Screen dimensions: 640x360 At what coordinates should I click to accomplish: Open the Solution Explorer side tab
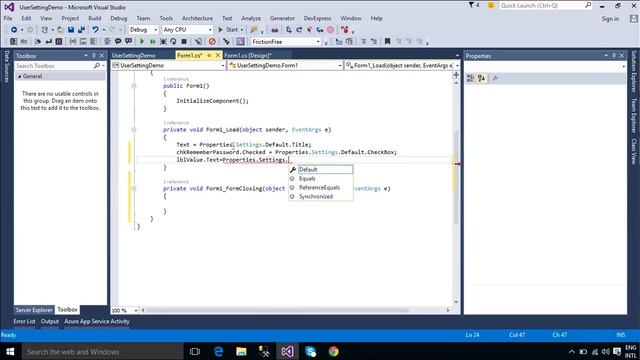click(x=634, y=71)
